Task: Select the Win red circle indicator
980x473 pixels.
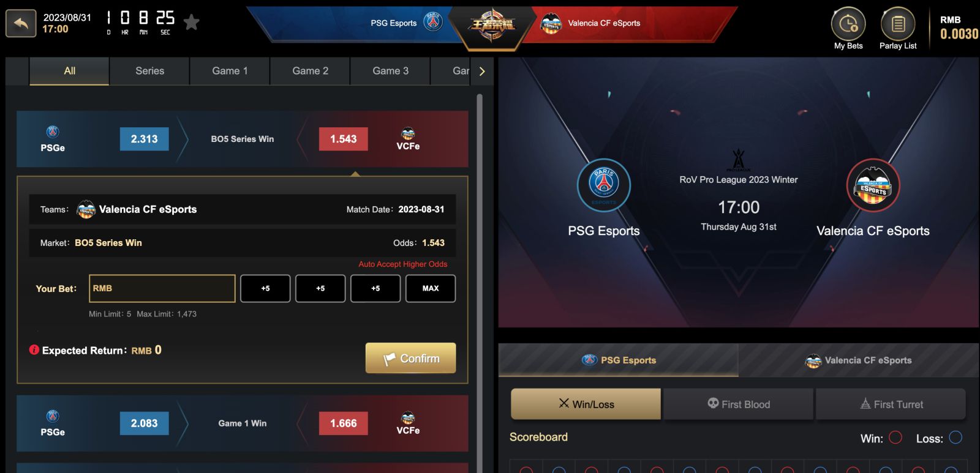Action: pos(895,438)
